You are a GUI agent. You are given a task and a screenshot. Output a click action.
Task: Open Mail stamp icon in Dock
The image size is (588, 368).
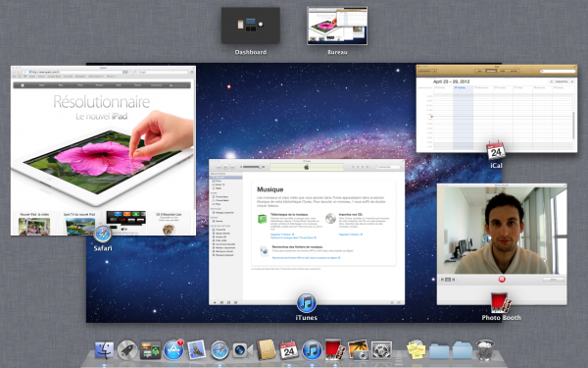(197, 350)
